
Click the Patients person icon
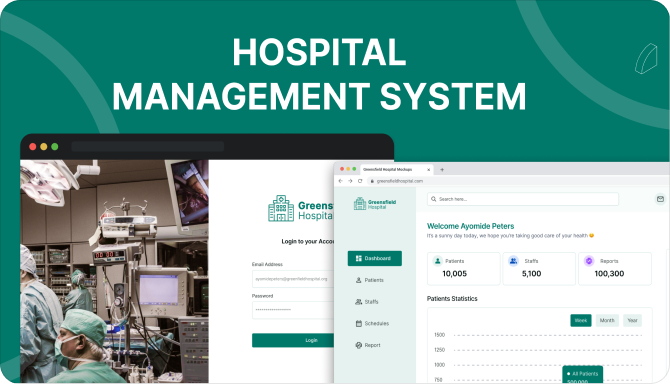(x=359, y=280)
